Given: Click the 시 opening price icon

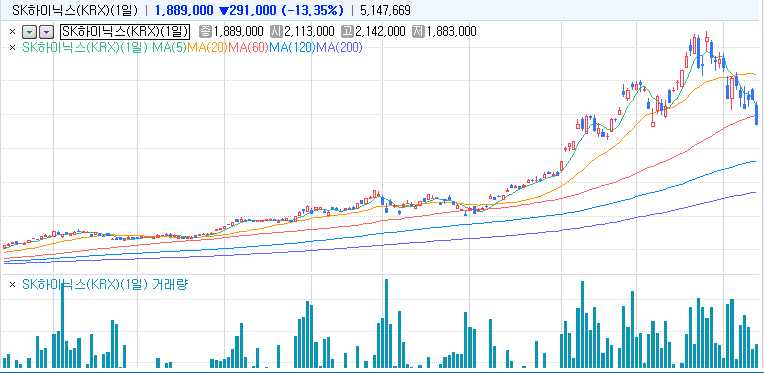Looking at the screenshot, I should [x=276, y=32].
